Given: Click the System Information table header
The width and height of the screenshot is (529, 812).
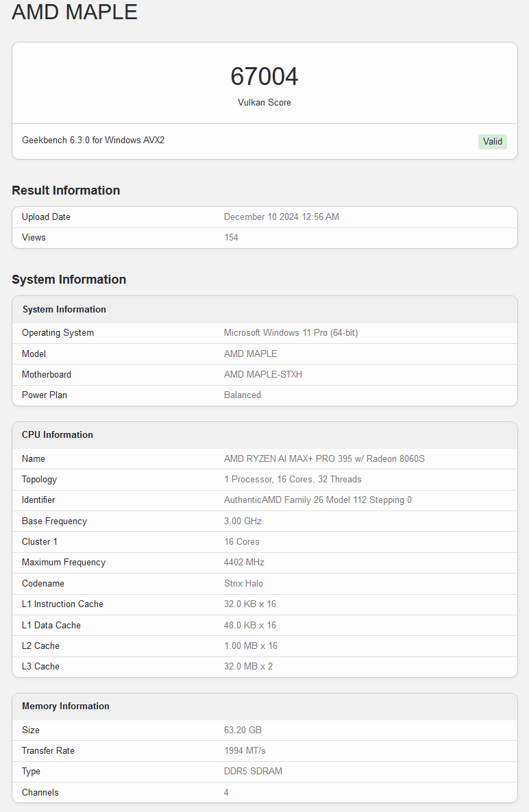Looking at the screenshot, I should click(64, 309).
